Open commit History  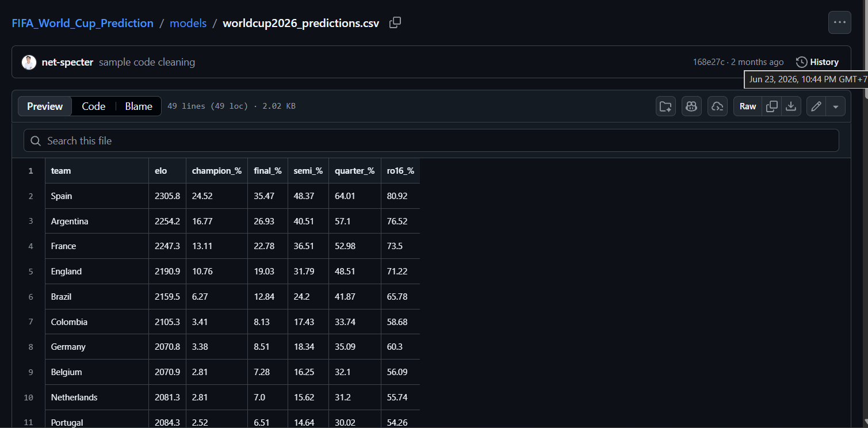pyautogui.click(x=817, y=62)
